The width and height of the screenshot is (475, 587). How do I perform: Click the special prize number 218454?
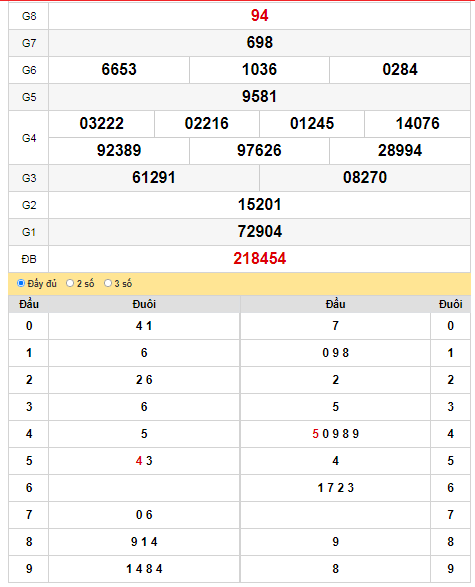pos(259,259)
